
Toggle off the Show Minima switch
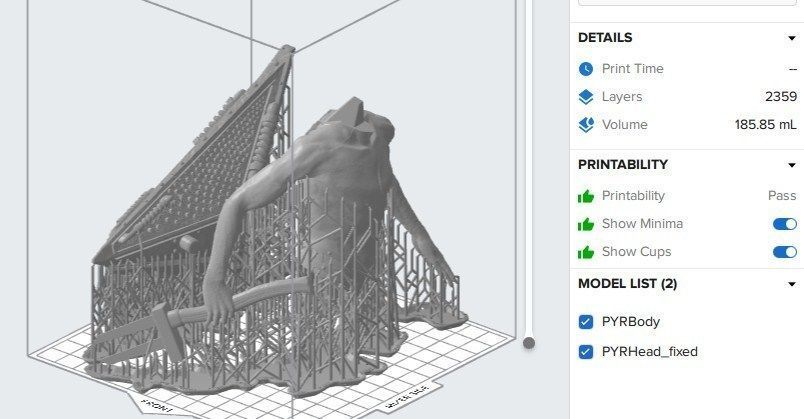click(785, 224)
